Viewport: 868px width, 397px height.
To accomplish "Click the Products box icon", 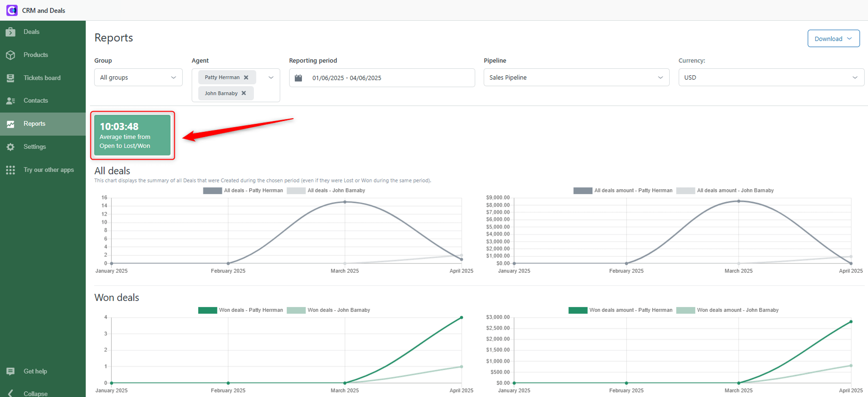I will point(10,55).
